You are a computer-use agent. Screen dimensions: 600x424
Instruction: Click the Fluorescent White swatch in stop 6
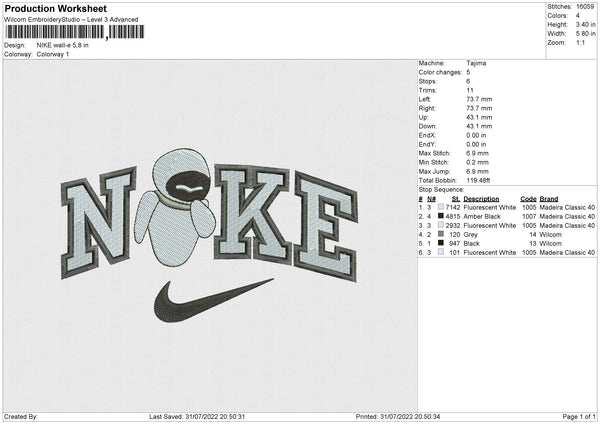441,252
